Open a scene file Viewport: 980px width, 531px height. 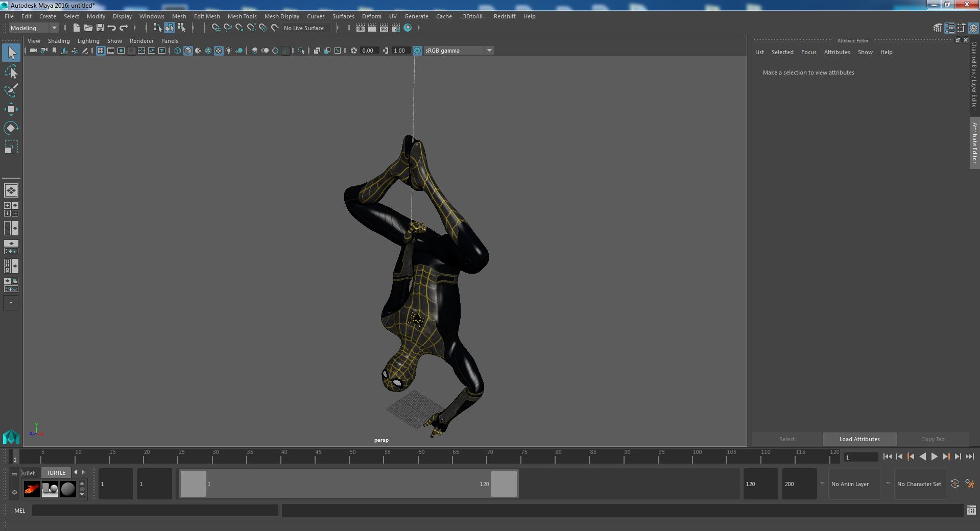click(88, 28)
